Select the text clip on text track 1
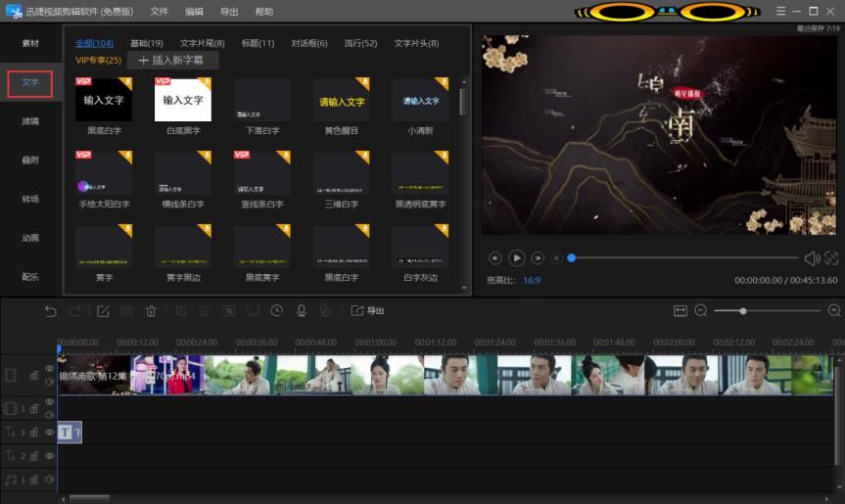Image resolution: width=845 pixels, height=504 pixels. coord(70,433)
